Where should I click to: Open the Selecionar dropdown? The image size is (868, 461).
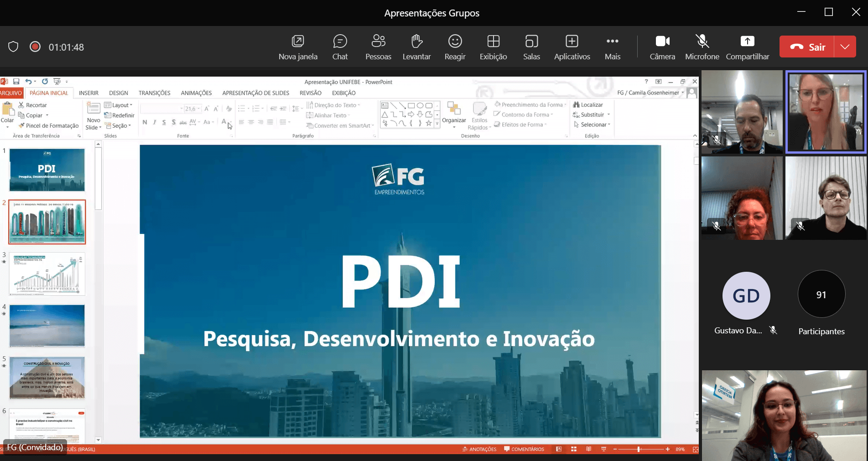(x=592, y=124)
